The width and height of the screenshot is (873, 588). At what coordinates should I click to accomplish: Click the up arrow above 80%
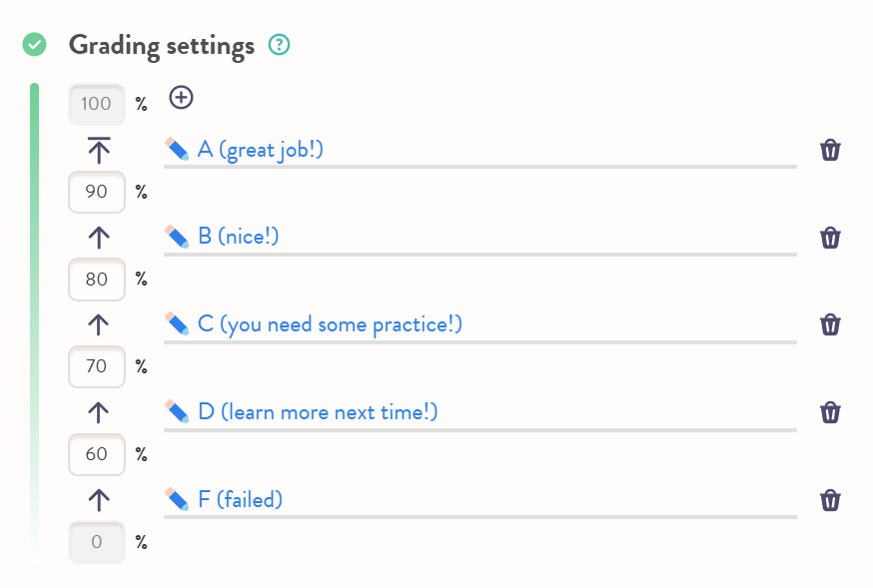[x=98, y=238]
